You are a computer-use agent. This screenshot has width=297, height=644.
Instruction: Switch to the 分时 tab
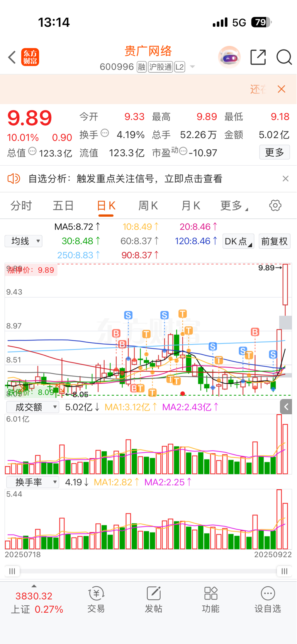(21, 205)
